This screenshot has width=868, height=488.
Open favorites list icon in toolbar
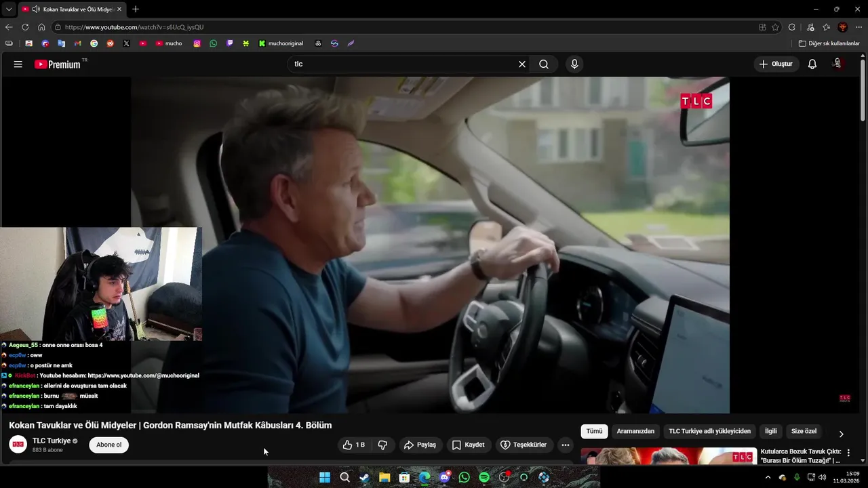click(827, 27)
